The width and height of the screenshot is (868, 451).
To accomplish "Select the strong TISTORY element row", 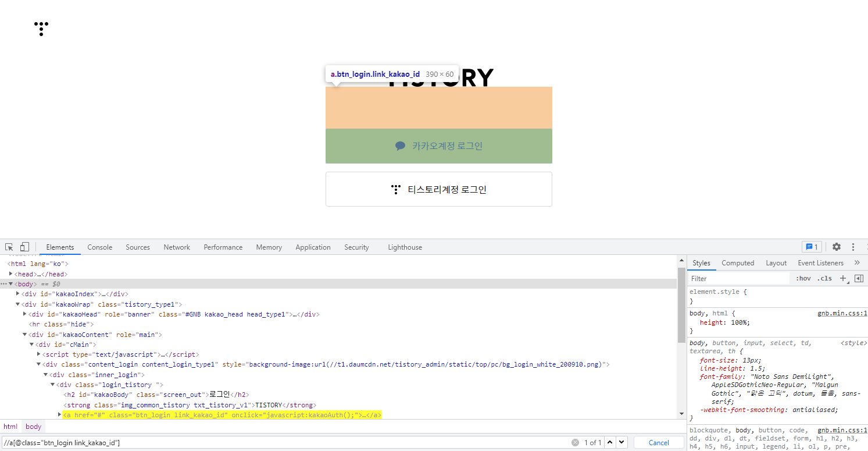I will [338, 405].
